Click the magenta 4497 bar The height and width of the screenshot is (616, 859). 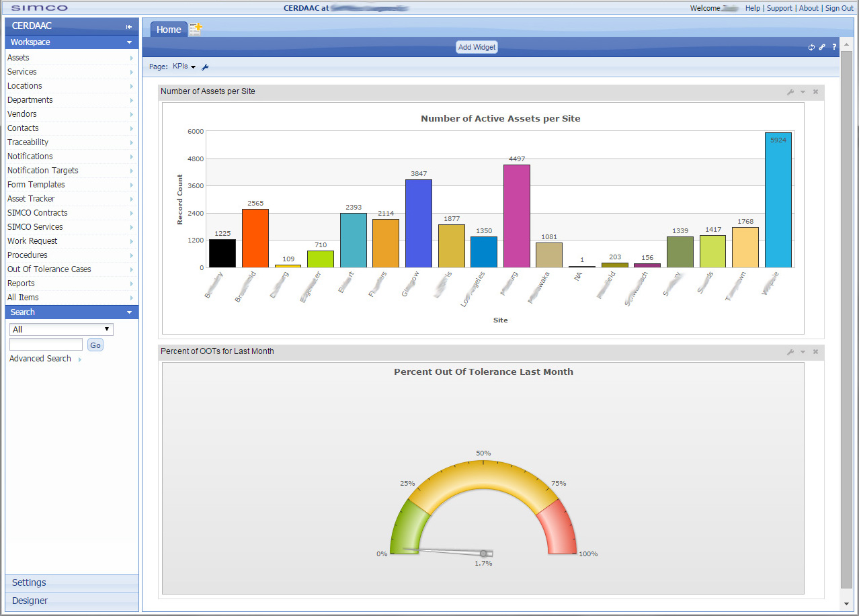(x=517, y=216)
